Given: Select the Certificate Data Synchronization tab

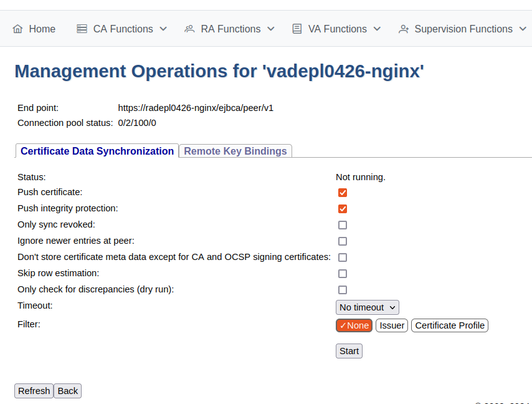Looking at the screenshot, I should (x=97, y=151).
